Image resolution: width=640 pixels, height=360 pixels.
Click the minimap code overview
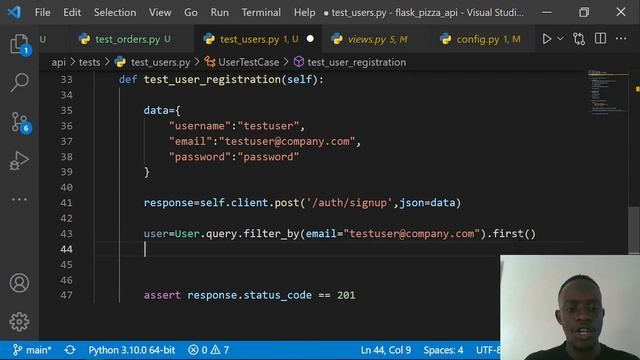coord(607,93)
